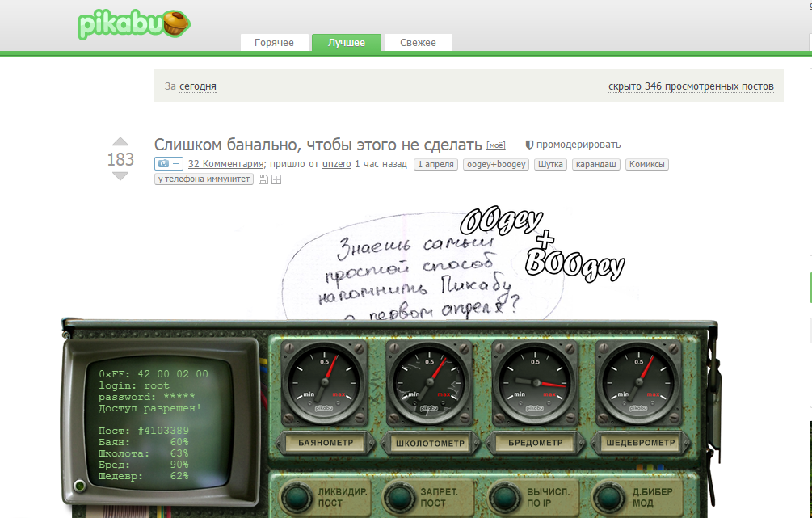Open the unzero author profile link
Image resolution: width=812 pixels, height=518 pixels.
(337, 164)
